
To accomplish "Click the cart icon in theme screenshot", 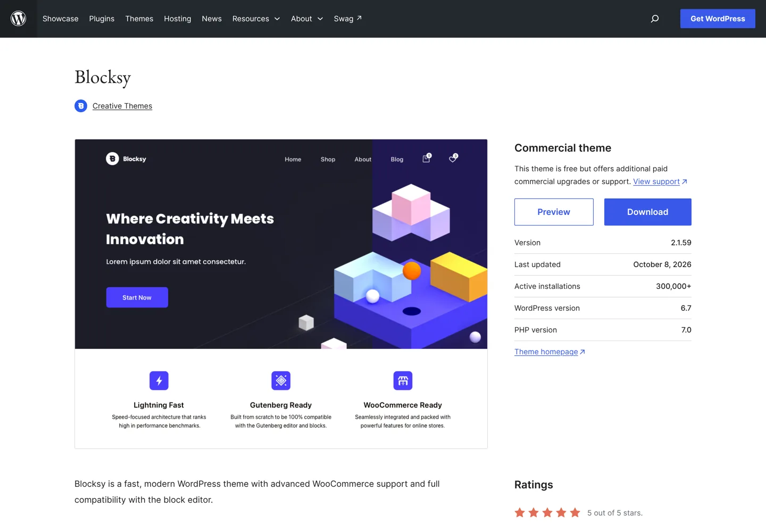I will coord(427,158).
